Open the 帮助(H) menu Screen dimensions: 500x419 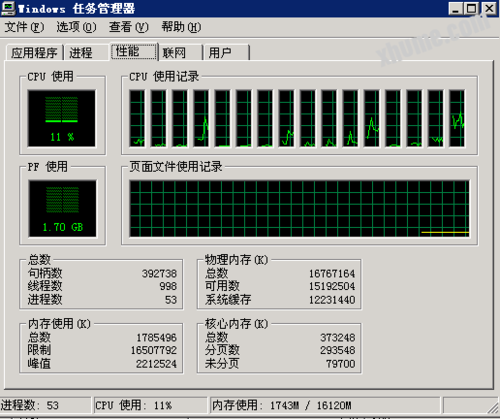(181, 27)
